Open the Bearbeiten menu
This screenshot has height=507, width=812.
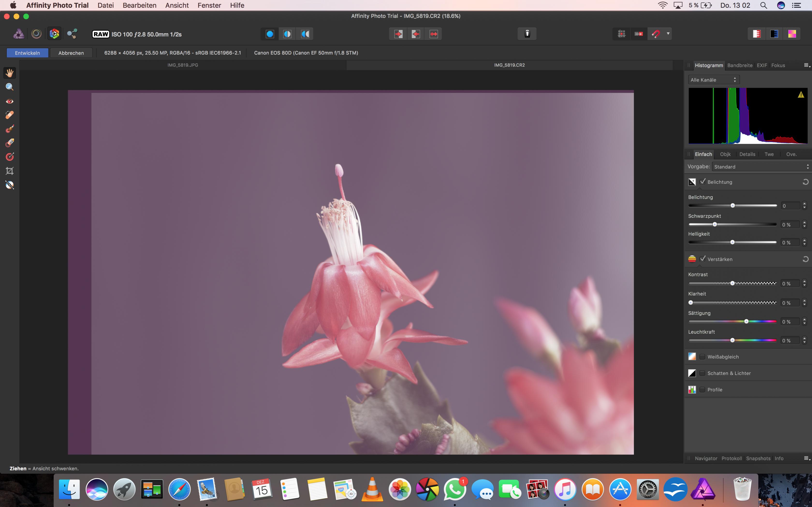click(139, 5)
